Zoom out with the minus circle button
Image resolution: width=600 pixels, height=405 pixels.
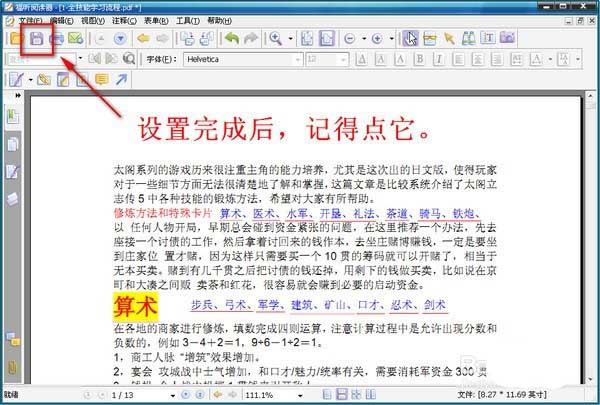(x=349, y=39)
